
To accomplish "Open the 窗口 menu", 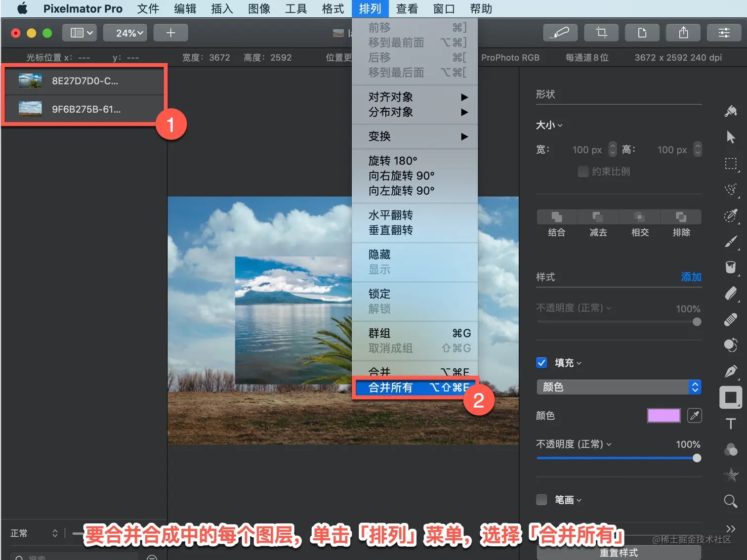I will pos(444,8).
